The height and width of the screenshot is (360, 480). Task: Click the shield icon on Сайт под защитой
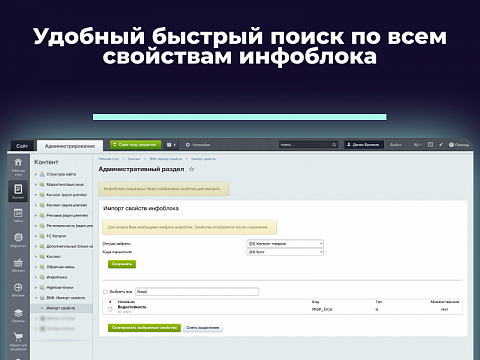tap(115, 145)
